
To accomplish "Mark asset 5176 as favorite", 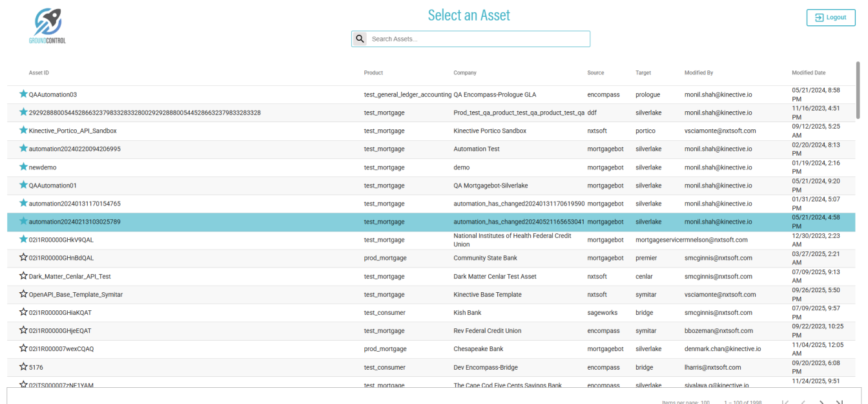I will (23, 367).
